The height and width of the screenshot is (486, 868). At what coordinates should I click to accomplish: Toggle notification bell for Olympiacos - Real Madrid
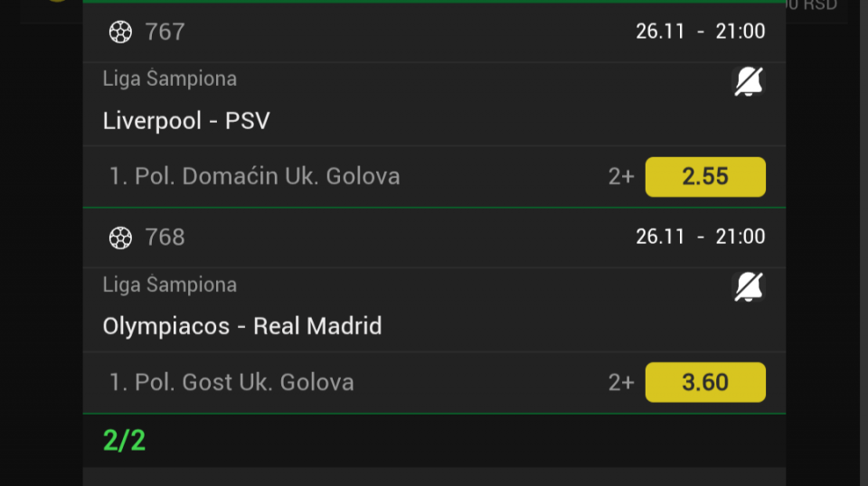point(748,287)
